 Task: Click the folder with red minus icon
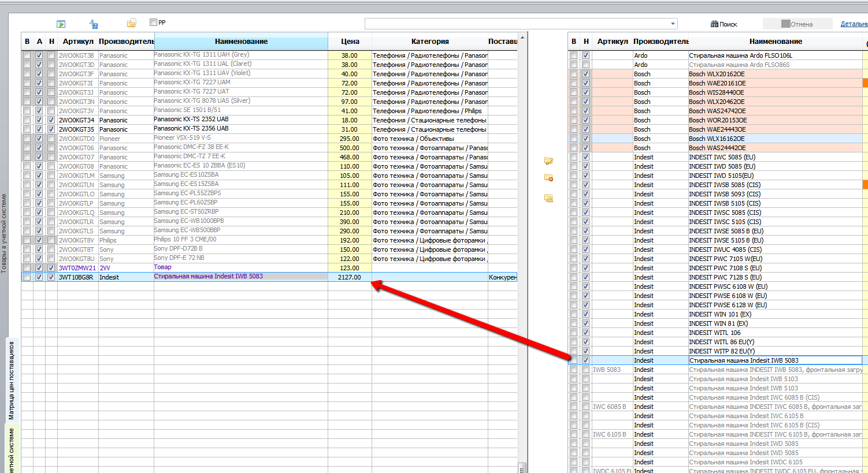point(548,178)
